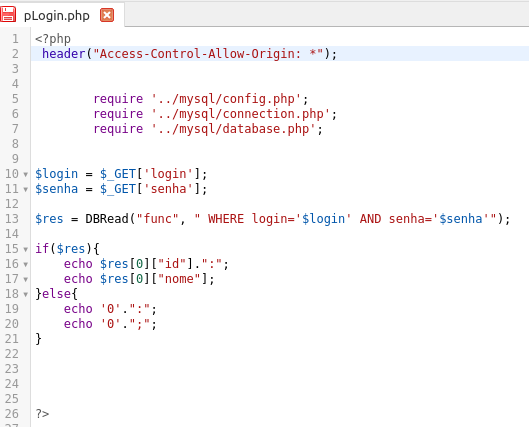
Task: Close the pLogin.php tab with the orange X
Action: [x=107, y=15]
